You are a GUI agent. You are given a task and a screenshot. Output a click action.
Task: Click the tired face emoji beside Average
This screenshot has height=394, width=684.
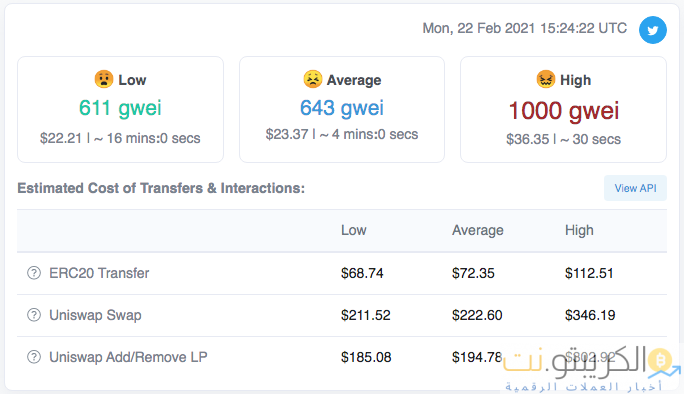(x=313, y=79)
